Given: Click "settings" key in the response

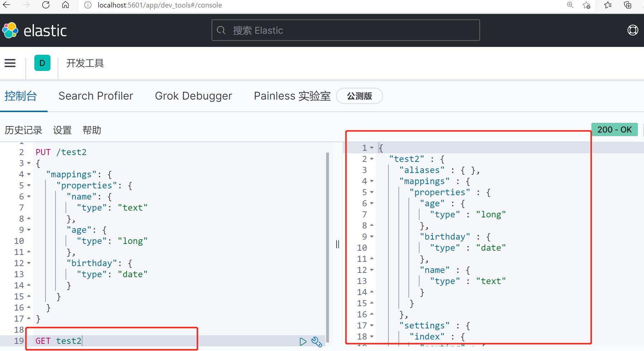Looking at the screenshot, I should pyautogui.click(x=424, y=326).
